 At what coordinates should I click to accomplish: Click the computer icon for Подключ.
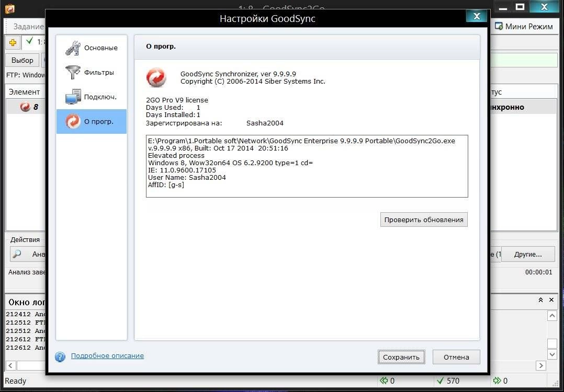click(x=73, y=97)
